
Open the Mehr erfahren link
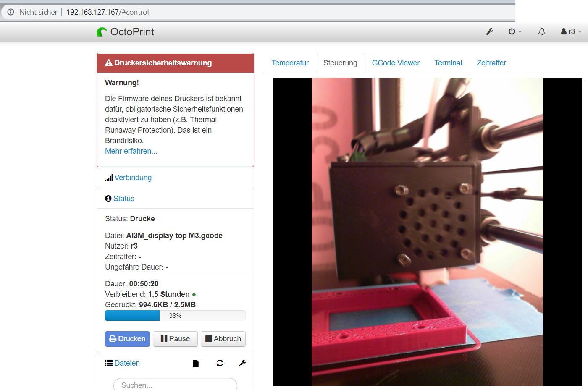click(131, 151)
